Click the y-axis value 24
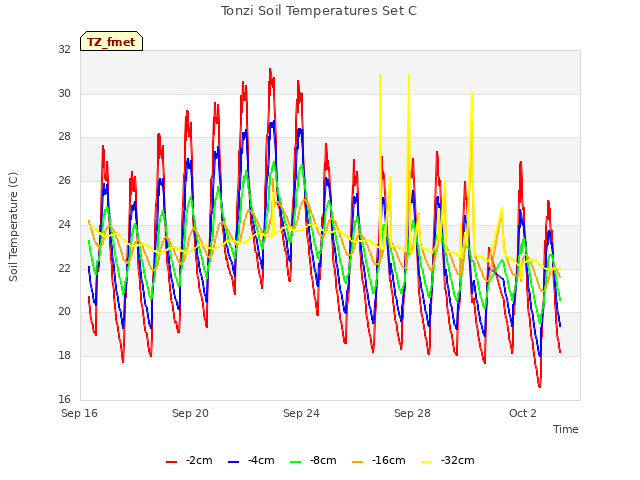Screen dimensions: 640x480 click(64, 224)
